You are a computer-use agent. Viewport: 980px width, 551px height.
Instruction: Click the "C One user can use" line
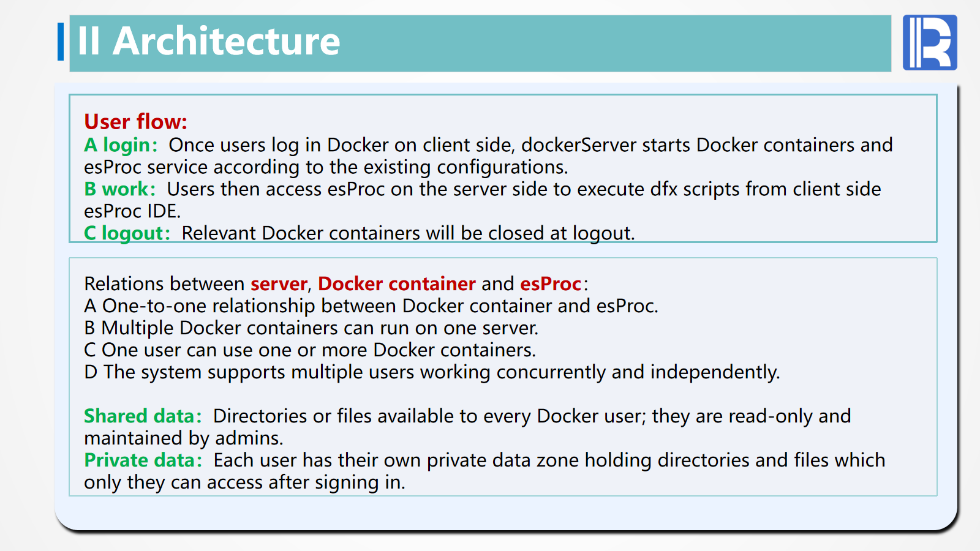click(310, 350)
